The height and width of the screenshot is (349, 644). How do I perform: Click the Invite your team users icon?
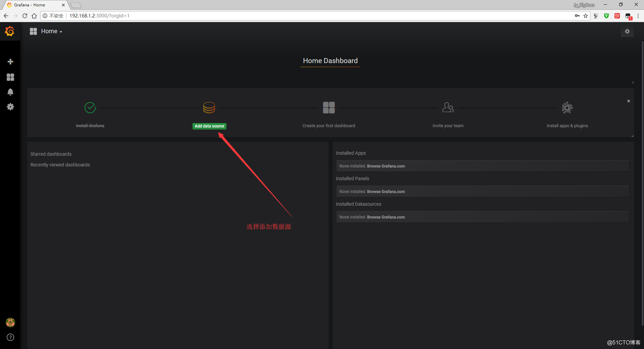[x=448, y=108]
